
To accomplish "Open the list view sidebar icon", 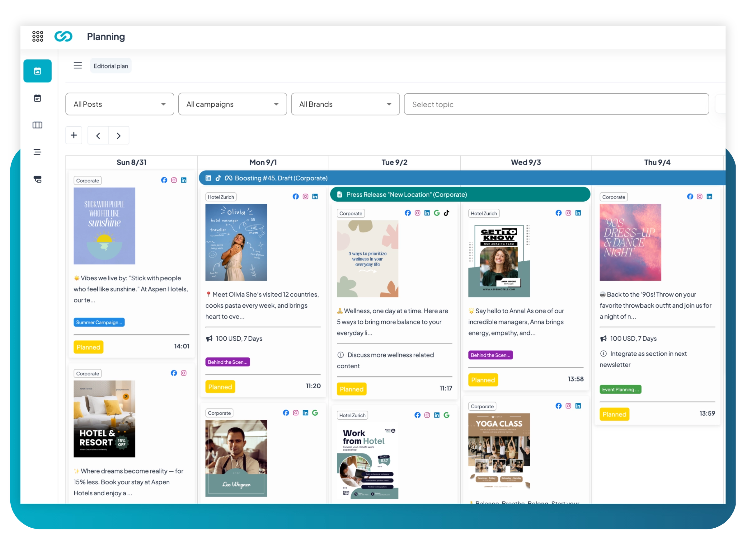I will 37,152.
